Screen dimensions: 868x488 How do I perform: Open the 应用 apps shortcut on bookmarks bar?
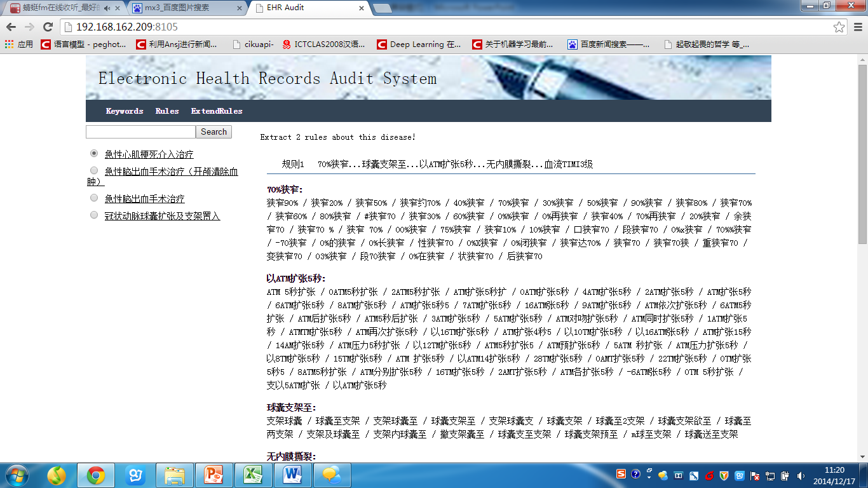18,44
